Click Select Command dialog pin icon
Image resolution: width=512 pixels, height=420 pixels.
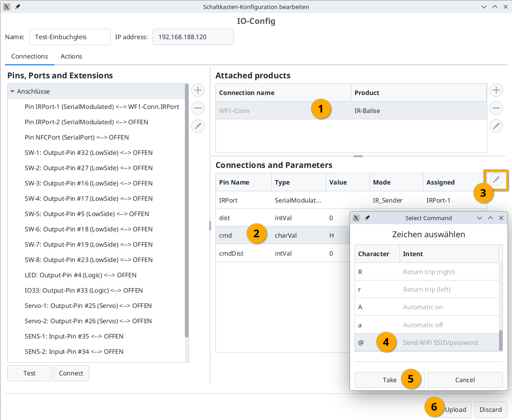coord(367,218)
